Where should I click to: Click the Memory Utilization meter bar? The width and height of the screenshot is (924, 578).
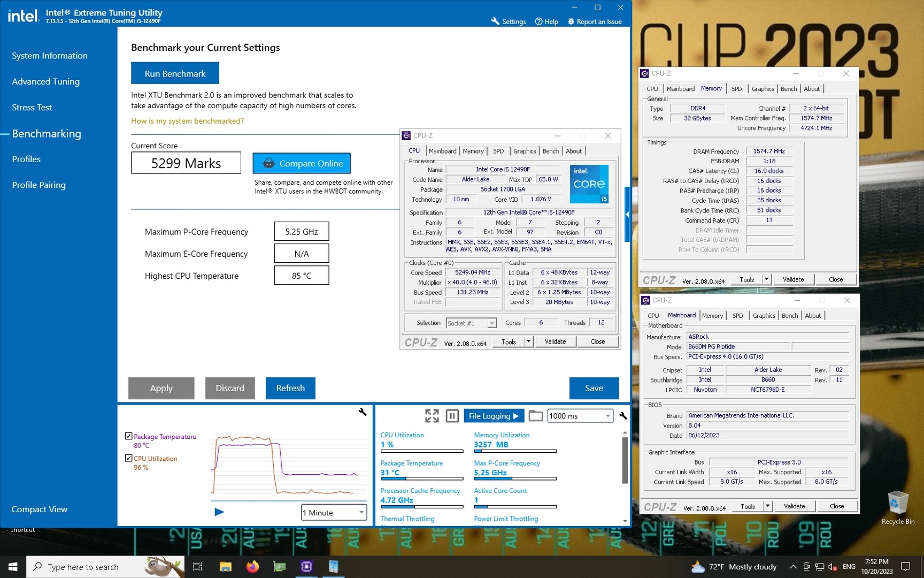(515, 451)
